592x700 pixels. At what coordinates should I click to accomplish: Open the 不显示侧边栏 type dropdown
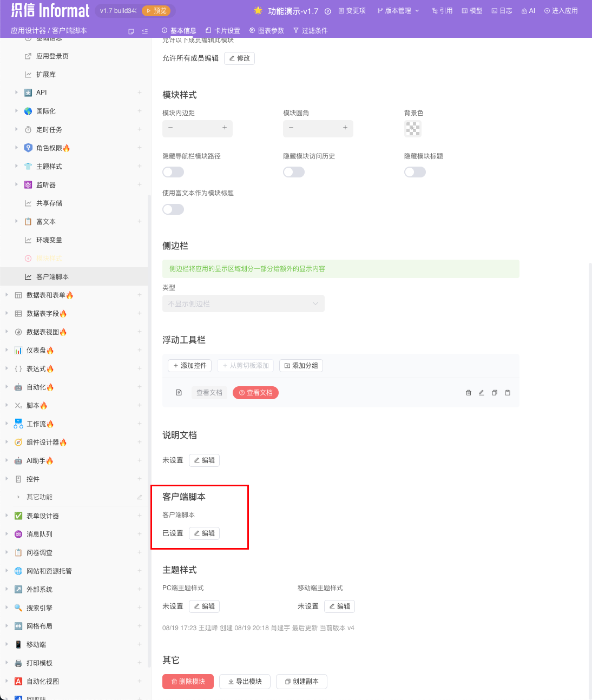(243, 303)
